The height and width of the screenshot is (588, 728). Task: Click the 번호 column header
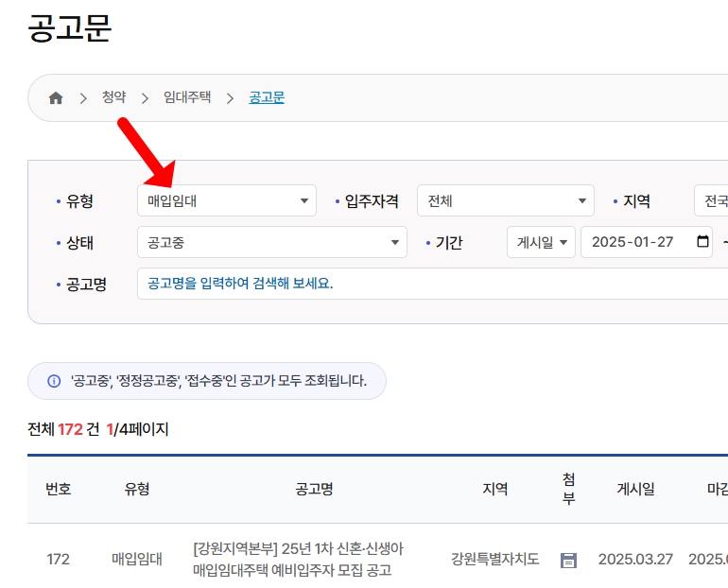tap(58, 489)
